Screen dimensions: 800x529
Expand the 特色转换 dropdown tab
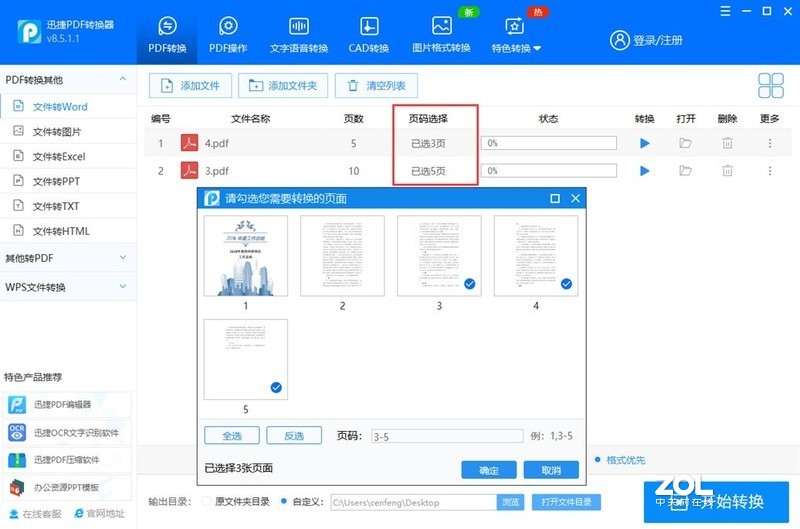516,35
